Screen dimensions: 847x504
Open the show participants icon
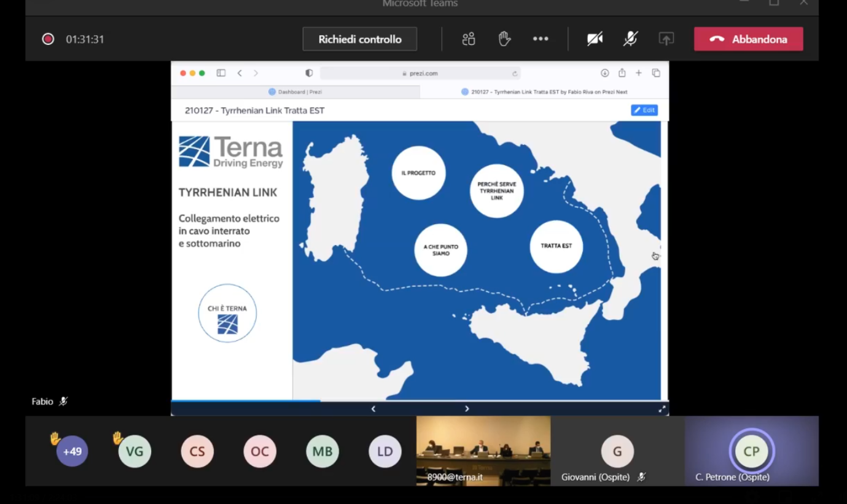coord(469,39)
